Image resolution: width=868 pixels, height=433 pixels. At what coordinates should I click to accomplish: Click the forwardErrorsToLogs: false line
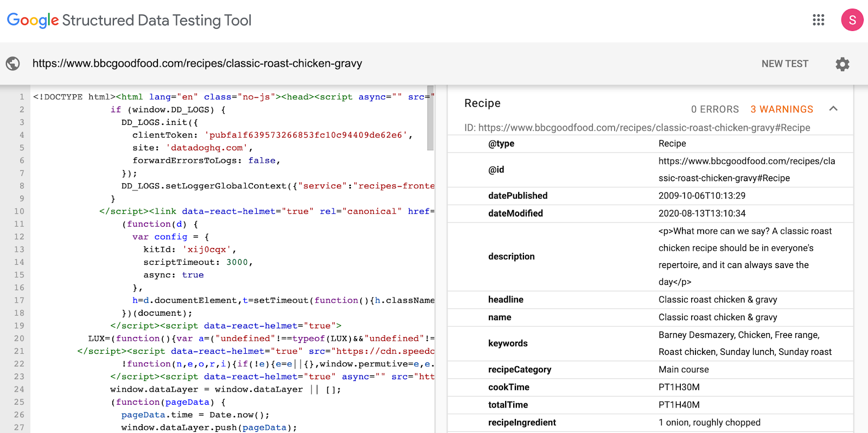tap(206, 161)
